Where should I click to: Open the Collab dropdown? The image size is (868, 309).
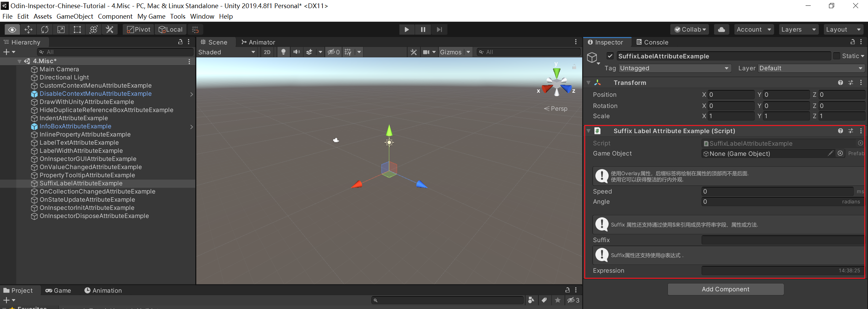click(690, 30)
